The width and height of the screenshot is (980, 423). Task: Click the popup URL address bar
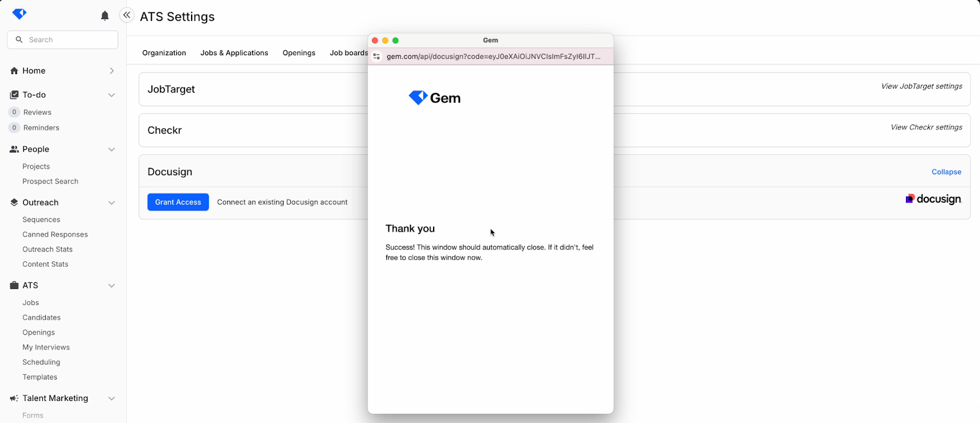point(493,56)
